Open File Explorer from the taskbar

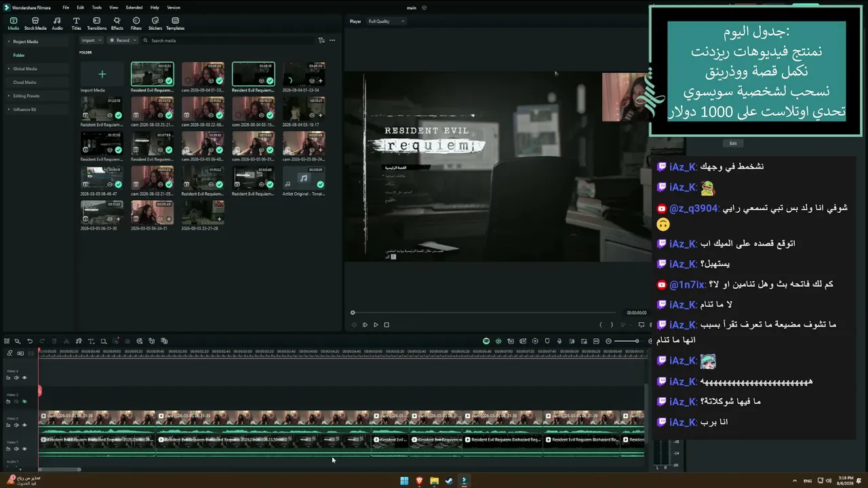(434, 481)
